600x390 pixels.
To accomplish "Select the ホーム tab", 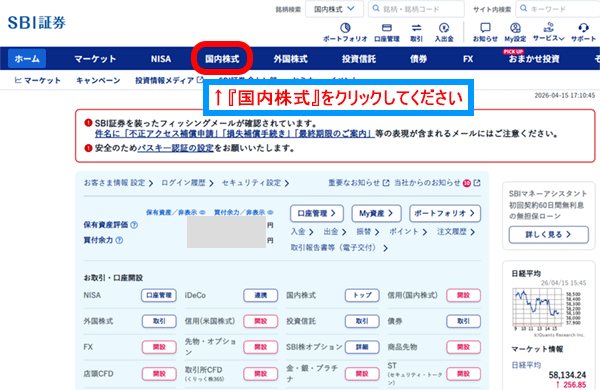I will pyautogui.click(x=27, y=59).
